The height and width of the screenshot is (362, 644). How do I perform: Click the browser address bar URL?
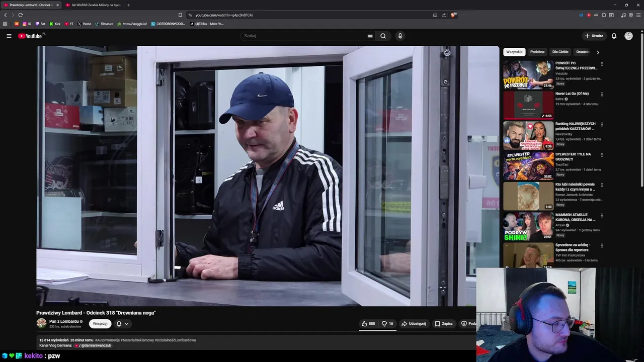(x=224, y=15)
